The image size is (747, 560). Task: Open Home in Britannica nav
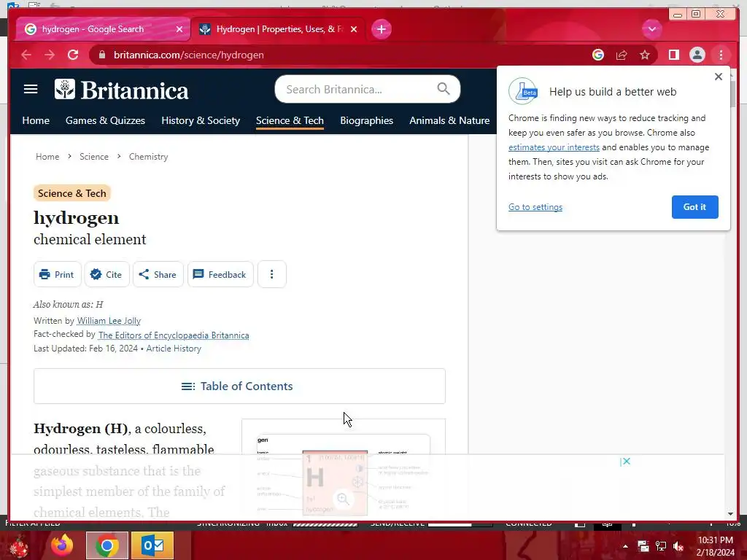click(36, 120)
